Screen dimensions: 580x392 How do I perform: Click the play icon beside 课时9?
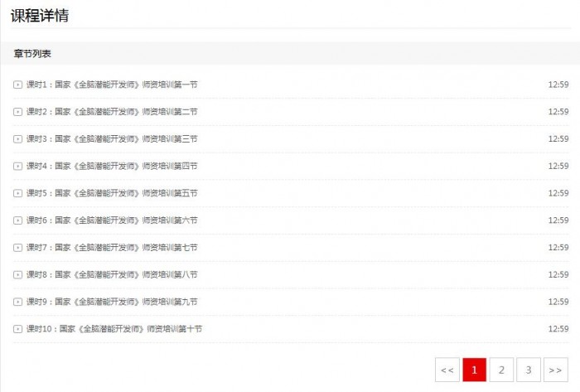(17, 302)
